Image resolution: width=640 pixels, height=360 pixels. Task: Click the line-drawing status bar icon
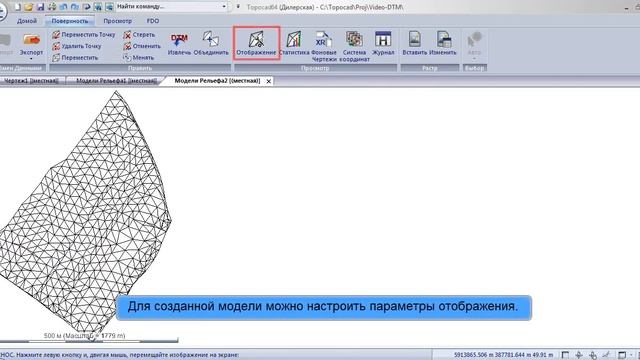(607, 355)
